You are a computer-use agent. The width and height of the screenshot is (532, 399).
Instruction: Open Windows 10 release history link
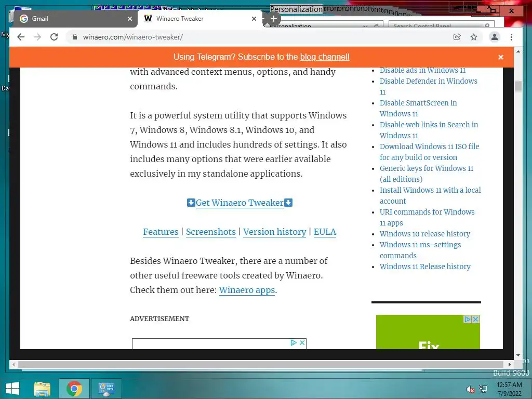[425, 234]
